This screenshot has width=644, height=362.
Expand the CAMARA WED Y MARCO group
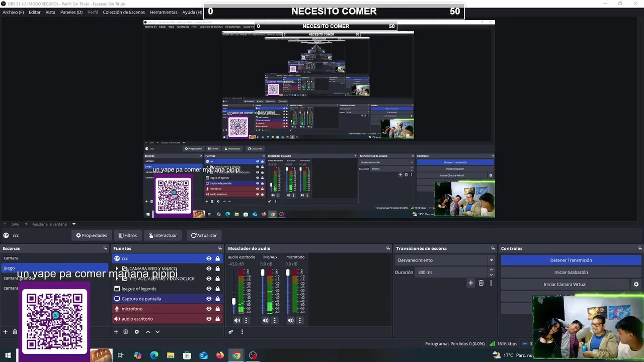(117, 268)
